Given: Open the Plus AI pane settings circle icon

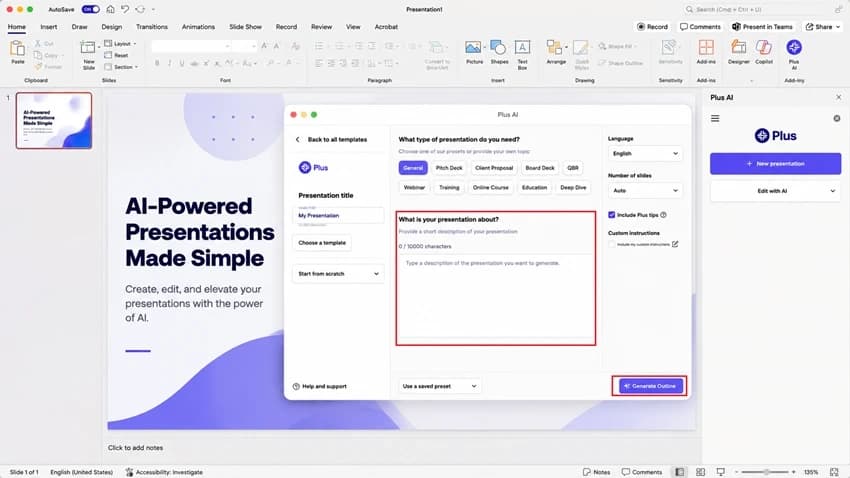Looking at the screenshot, I should coord(837,118).
